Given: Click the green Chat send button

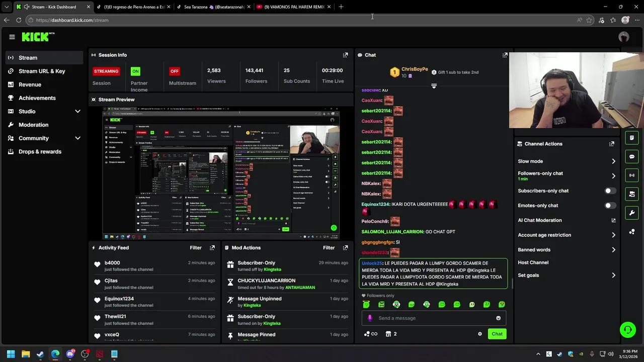Looking at the screenshot, I should [497, 334].
